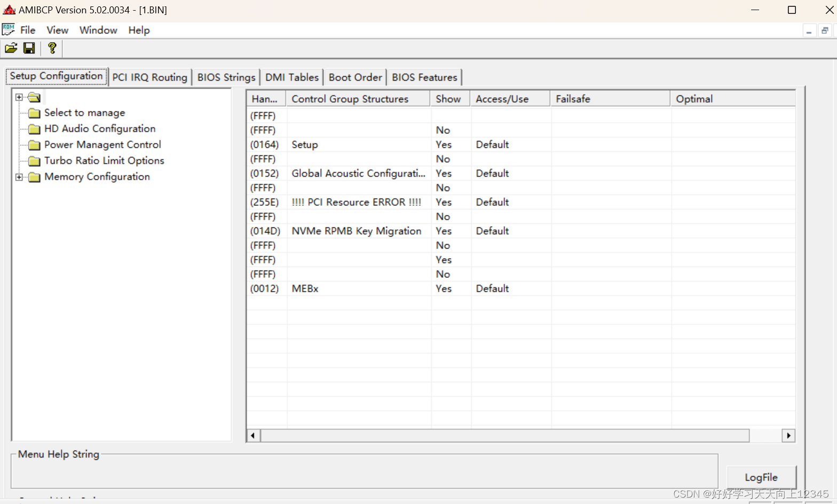
Task: Click handle cell (014D)
Action: click(265, 231)
